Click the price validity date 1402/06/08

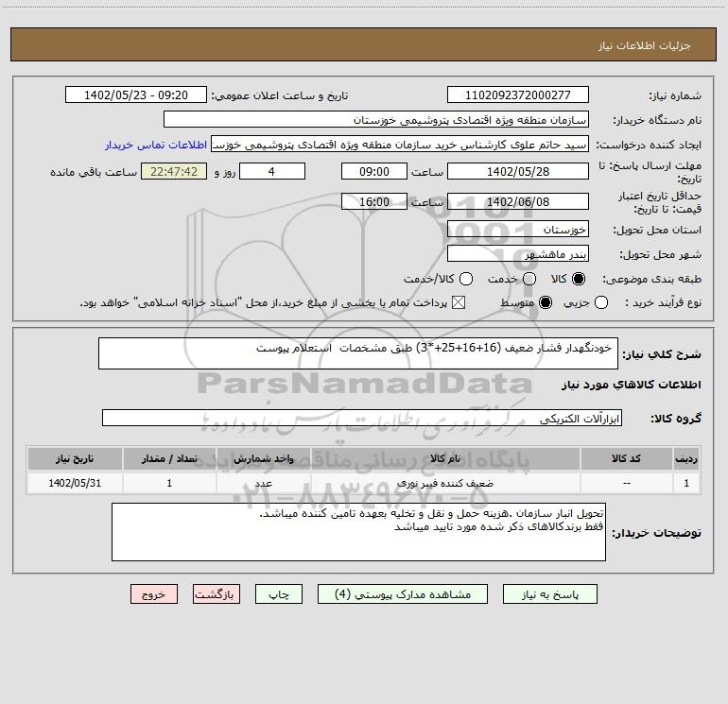tap(518, 201)
